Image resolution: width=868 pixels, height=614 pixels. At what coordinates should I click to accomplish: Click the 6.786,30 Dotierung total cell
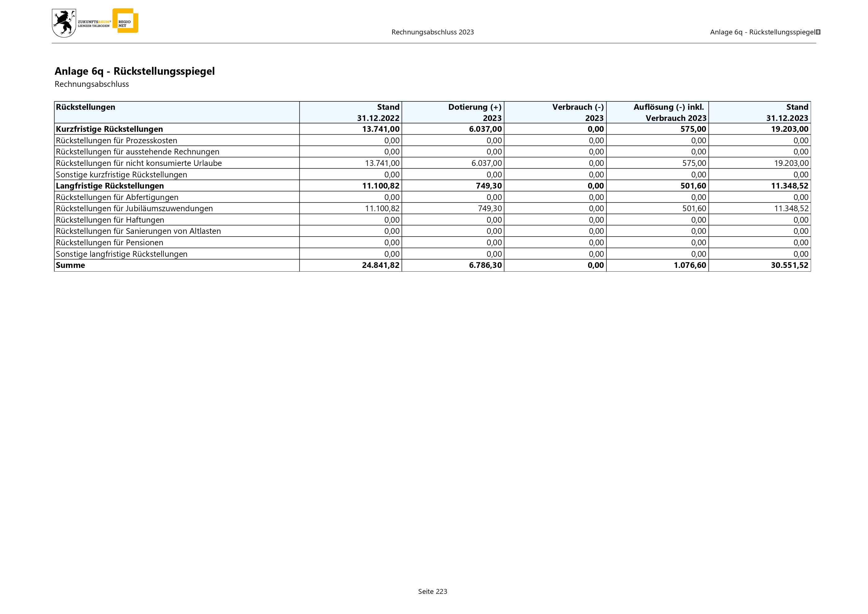click(x=485, y=265)
